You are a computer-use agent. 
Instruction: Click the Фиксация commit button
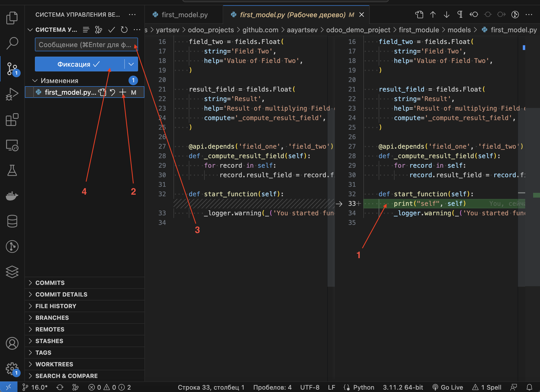click(x=79, y=64)
